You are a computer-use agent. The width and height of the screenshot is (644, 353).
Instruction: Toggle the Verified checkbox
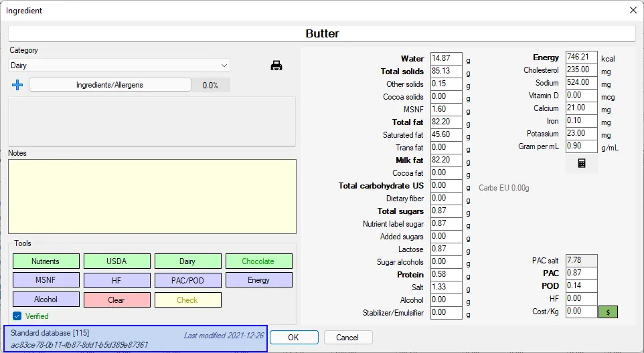[17, 316]
